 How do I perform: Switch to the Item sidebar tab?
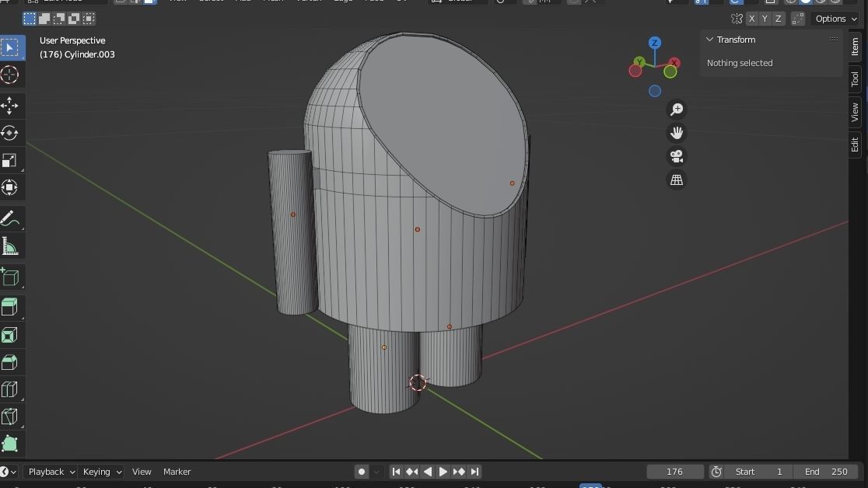point(855,47)
